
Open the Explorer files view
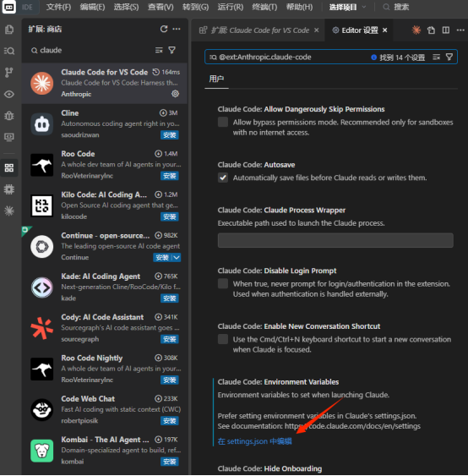point(9,30)
